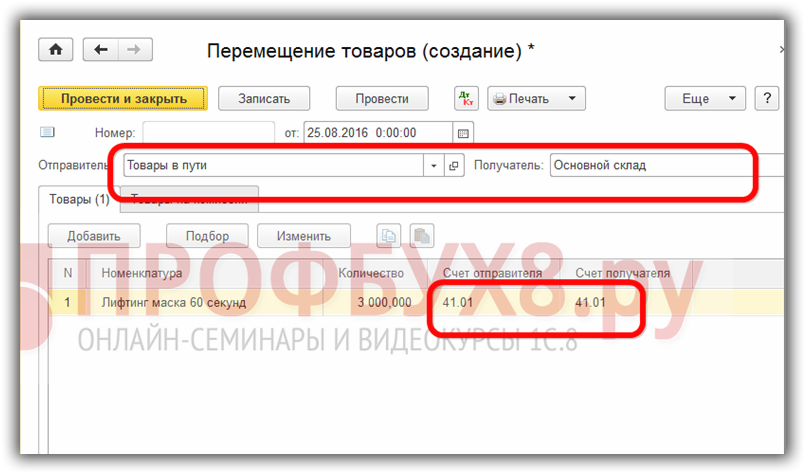This screenshot has width=806, height=474.
Task: Click the Записать button
Action: (x=263, y=98)
